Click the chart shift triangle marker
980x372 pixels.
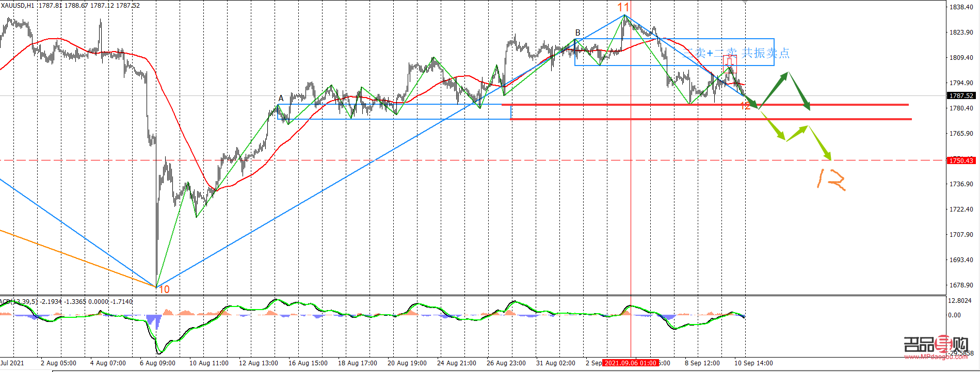(x=745, y=2)
